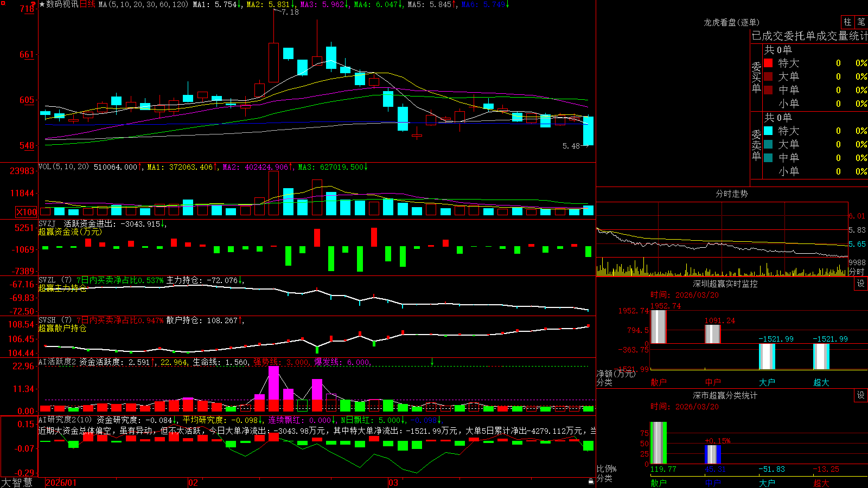This screenshot has width=868, height=488.
Task: Click the lock icon at timeline end
Action: (591, 481)
